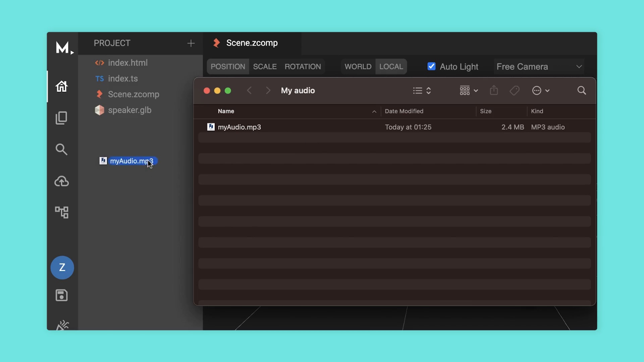Open the files copy icon in sidebar
The width and height of the screenshot is (644, 362).
click(x=61, y=118)
